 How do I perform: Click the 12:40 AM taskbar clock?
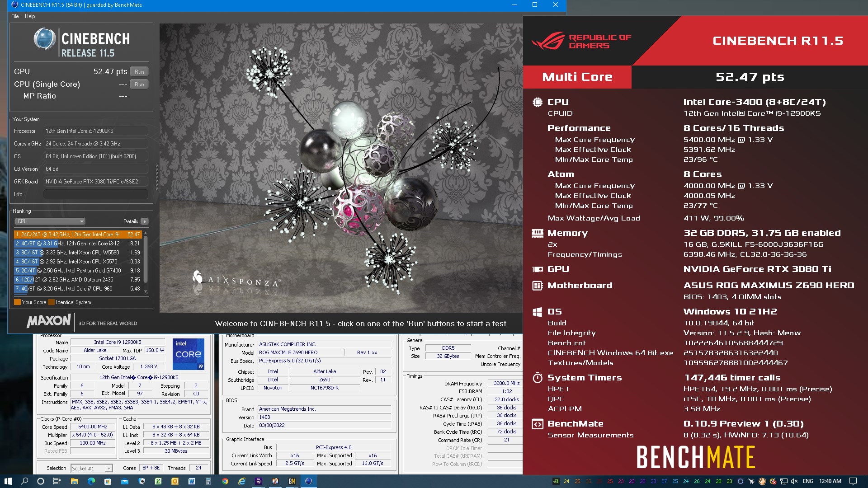coord(830,481)
